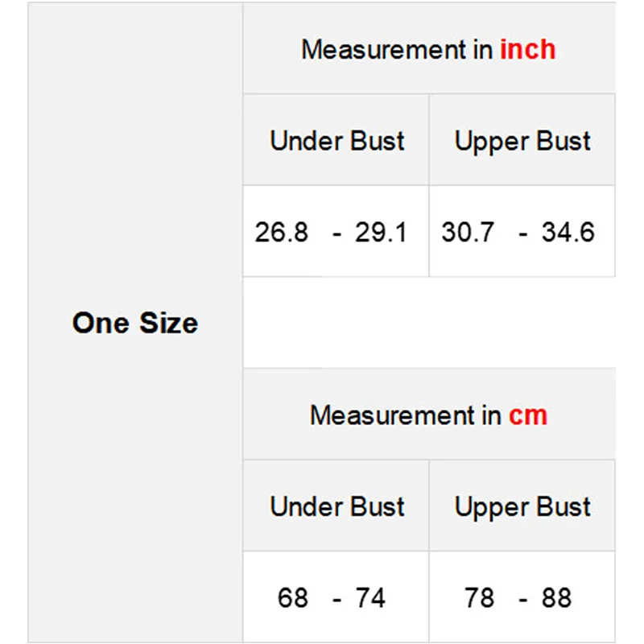The height and width of the screenshot is (644, 644).
Task: Select the "Measurement in cm" header
Action: tap(428, 415)
